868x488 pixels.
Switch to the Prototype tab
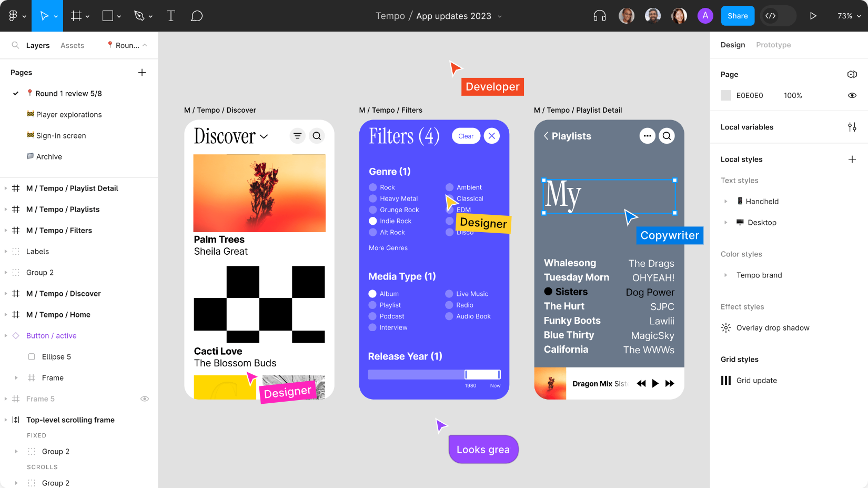(x=773, y=45)
